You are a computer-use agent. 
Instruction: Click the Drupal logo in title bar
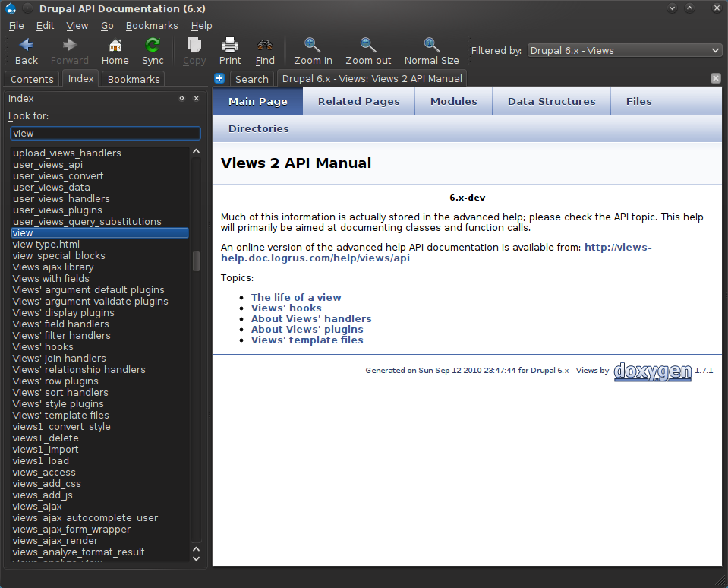pos(11,8)
